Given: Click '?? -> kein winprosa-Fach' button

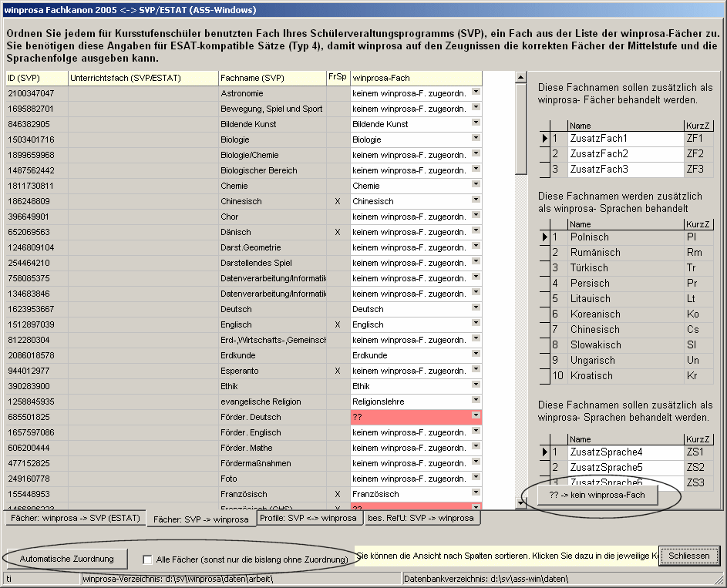Looking at the screenshot, I should coord(597,494).
